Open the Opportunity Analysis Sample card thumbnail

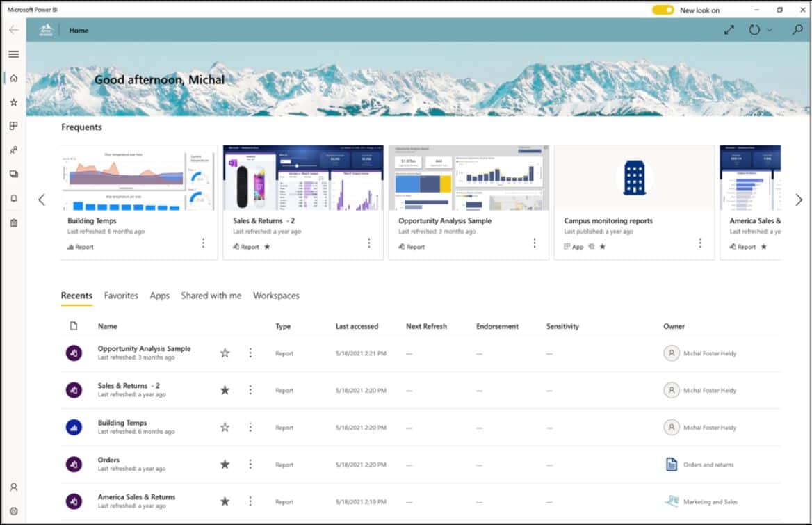click(469, 177)
